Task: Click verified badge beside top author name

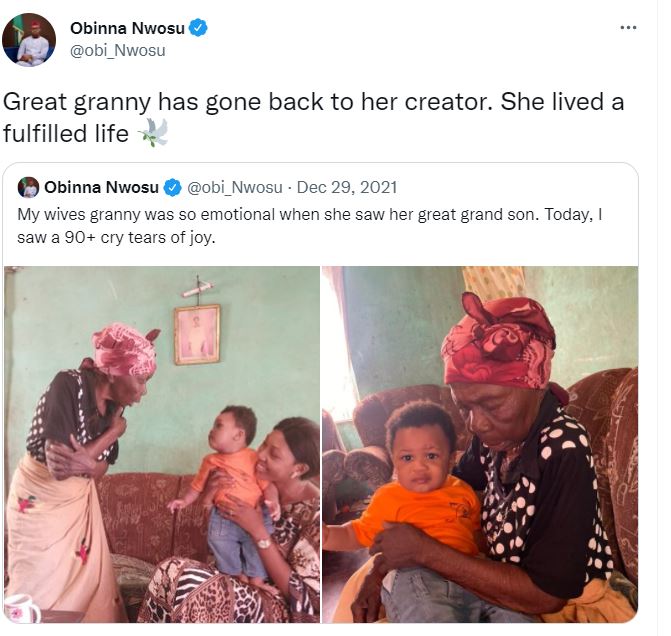Action: [199, 28]
